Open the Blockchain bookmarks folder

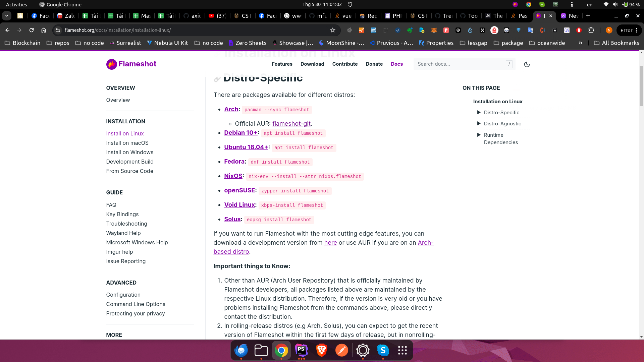(x=22, y=43)
